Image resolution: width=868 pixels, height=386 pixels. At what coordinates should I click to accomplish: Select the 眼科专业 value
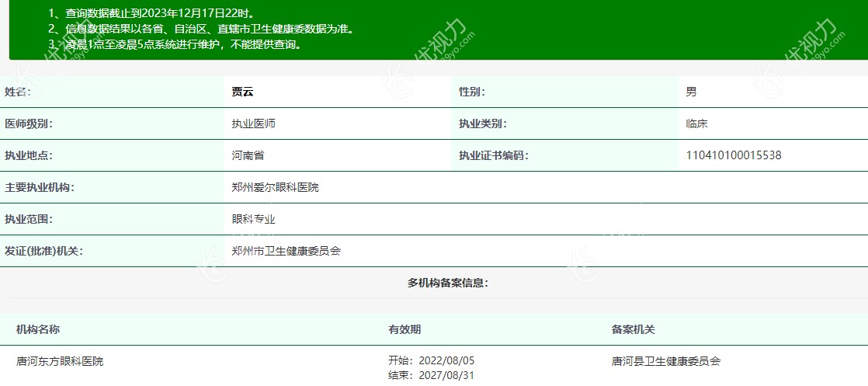click(x=254, y=219)
